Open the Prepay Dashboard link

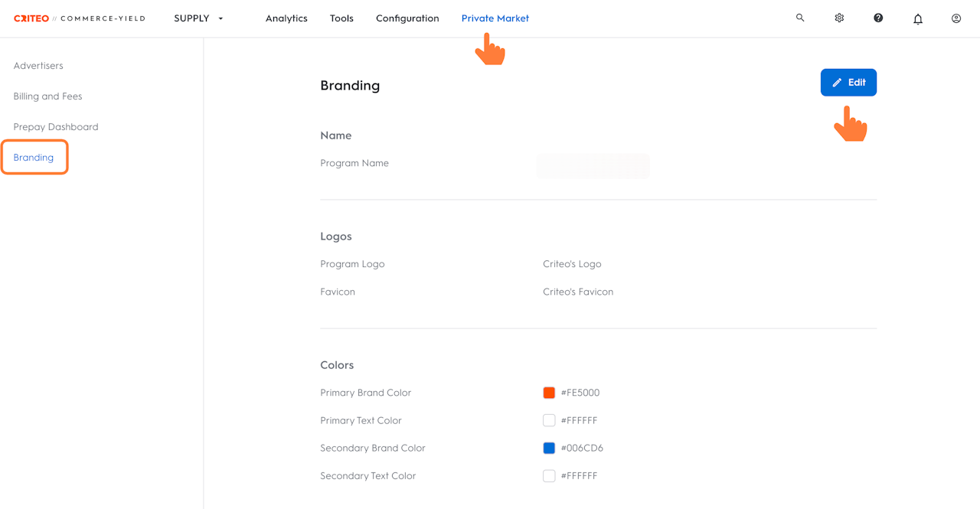coord(56,127)
